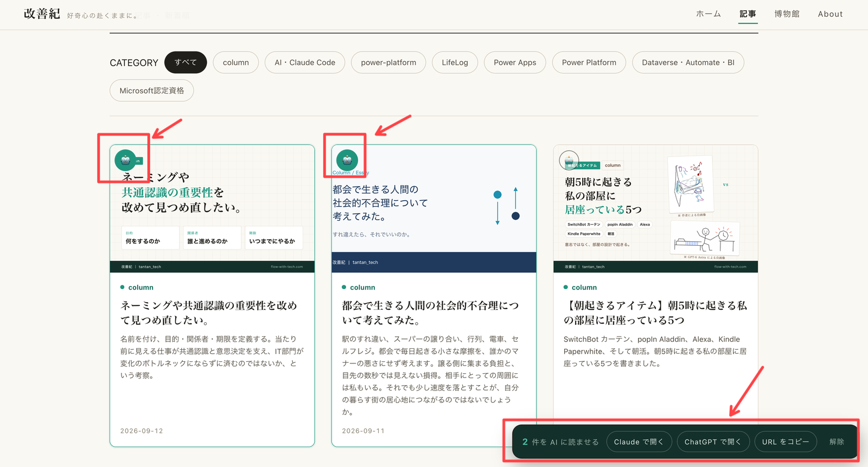
Task: Choose the Microsoft認定資格 category chip
Action: [x=152, y=91]
